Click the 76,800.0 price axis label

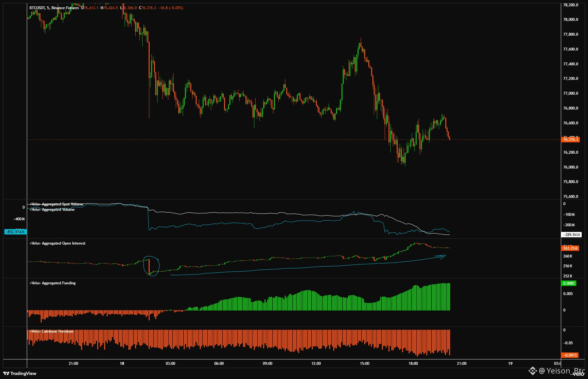coord(571,108)
